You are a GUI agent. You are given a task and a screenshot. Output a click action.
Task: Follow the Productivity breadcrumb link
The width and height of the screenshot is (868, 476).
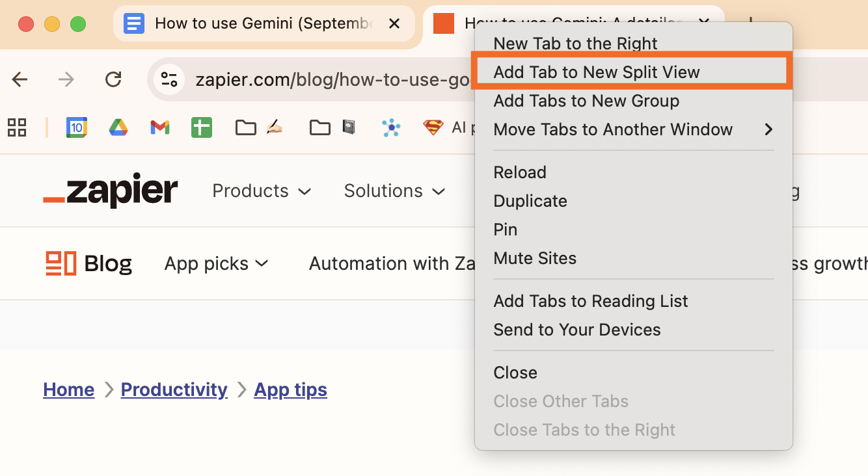(x=174, y=389)
